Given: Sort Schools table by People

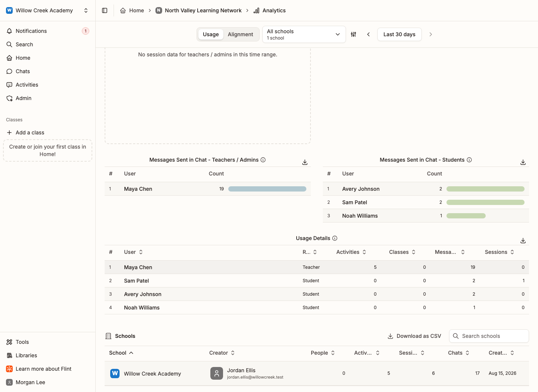Looking at the screenshot, I should tap(323, 353).
